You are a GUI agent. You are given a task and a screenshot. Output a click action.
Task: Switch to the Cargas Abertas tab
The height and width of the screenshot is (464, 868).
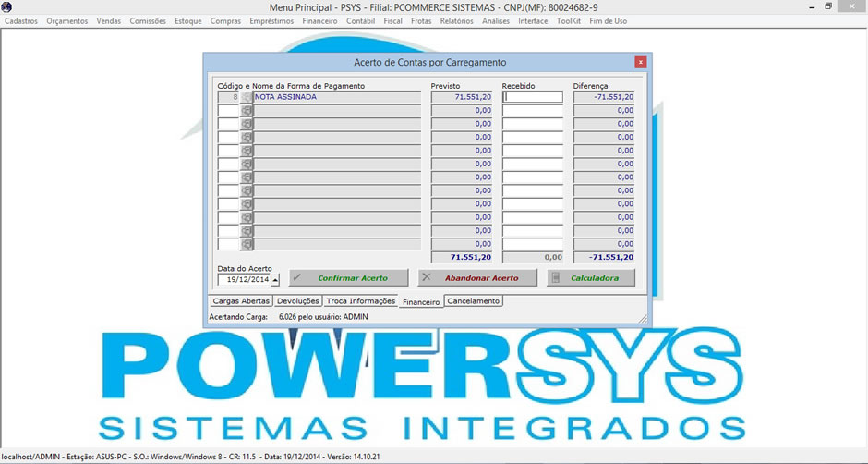(241, 301)
